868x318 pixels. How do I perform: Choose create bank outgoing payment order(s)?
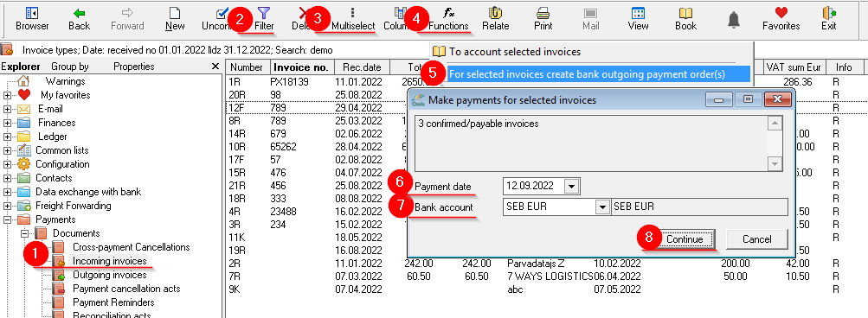point(587,73)
